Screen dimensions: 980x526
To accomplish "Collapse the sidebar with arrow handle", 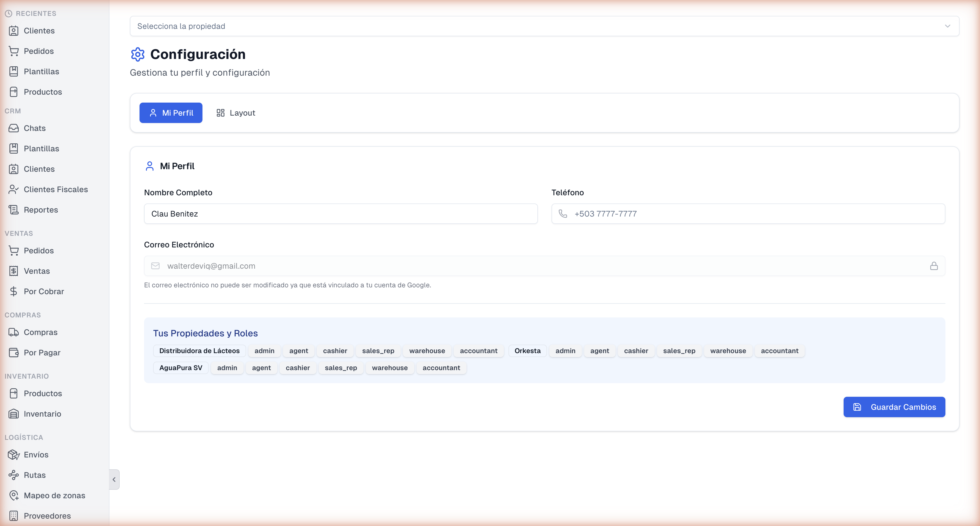I will (114, 480).
